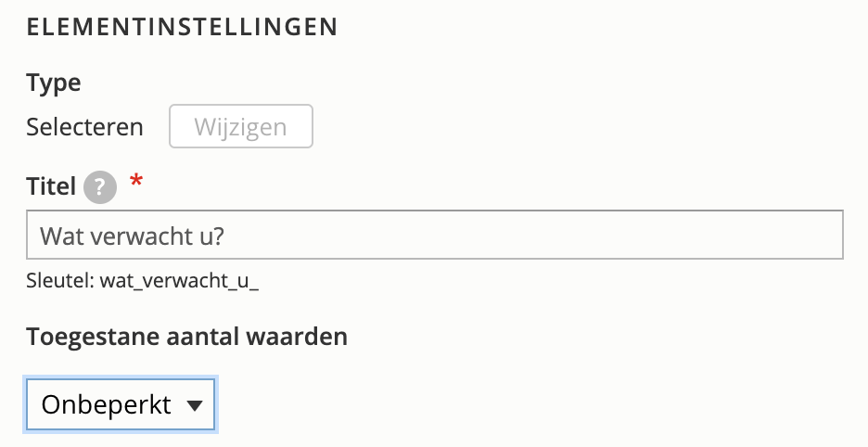Focus the Titel field containing "Wat verwacht u?"

tap(434, 236)
